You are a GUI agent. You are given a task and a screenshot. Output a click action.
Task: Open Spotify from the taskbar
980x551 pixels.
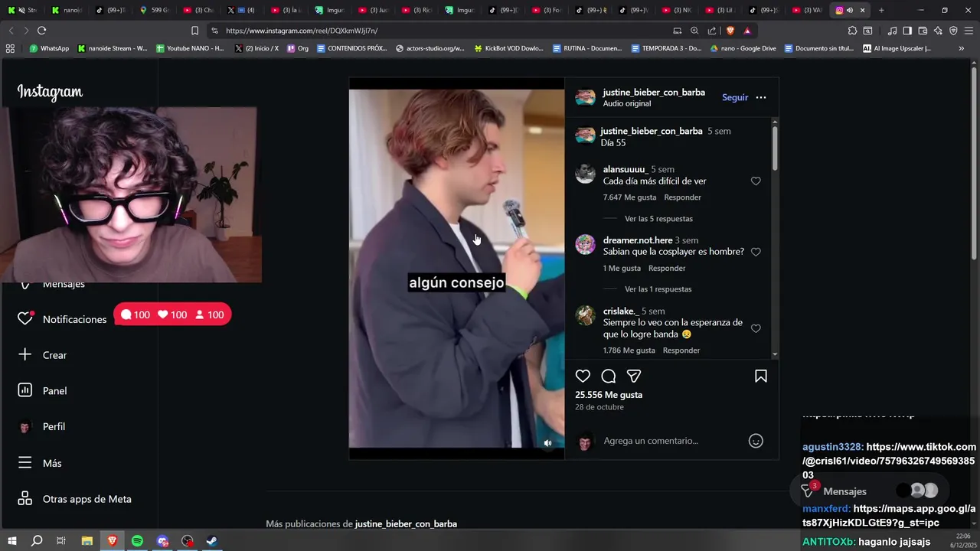(x=137, y=541)
